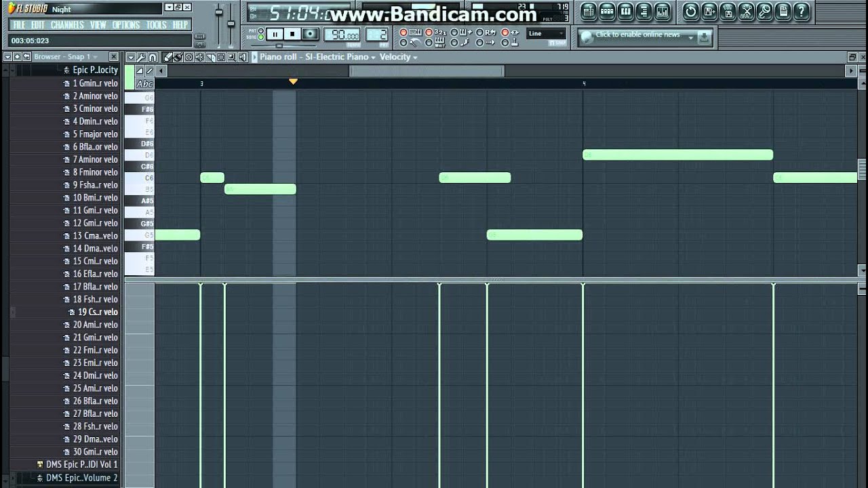The width and height of the screenshot is (868, 488).
Task: Open the Browser Snap 1 dropdown
Action: (66, 57)
